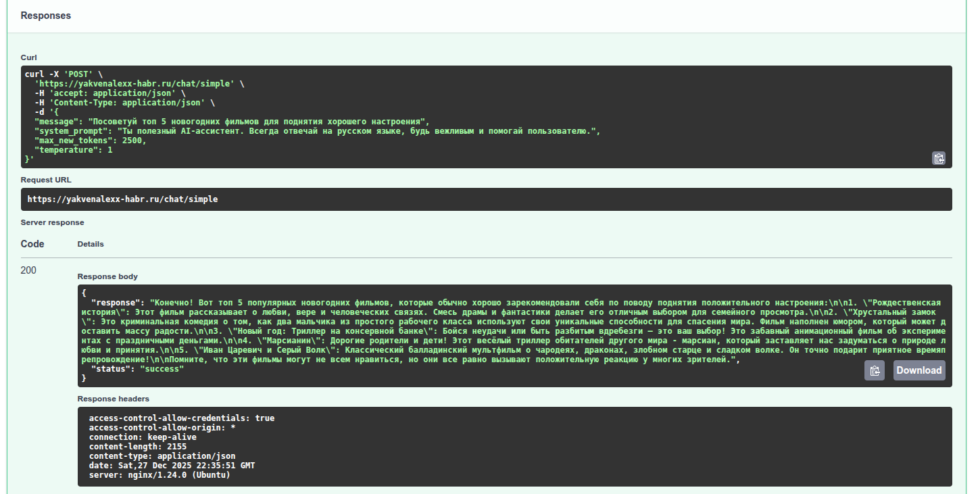Click the Curl label
The height and width of the screenshot is (494, 980).
pyautogui.click(x=28, y=57)
